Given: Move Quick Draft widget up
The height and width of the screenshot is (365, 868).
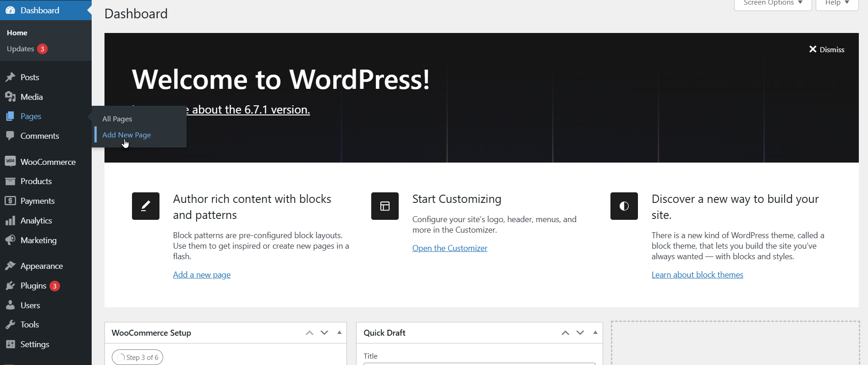Looking at the screenshot, I should 566,333.
